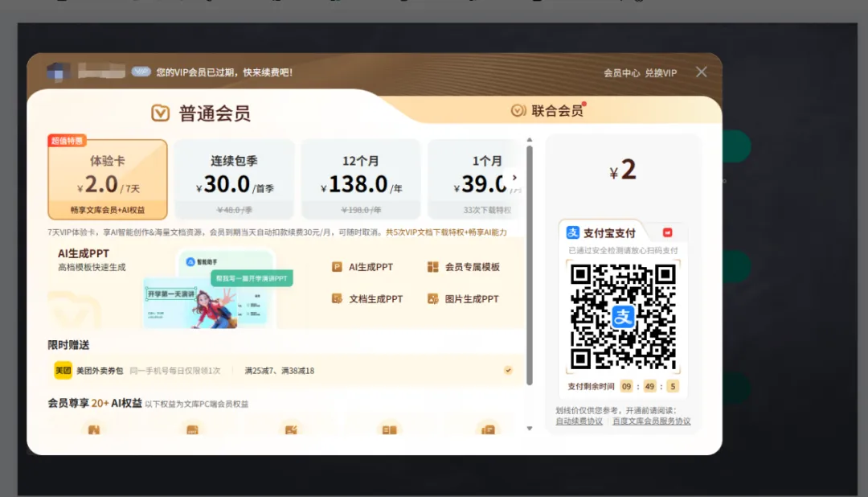868x497 pixels.
Task: Open 自动续费协议 link
Action: (579, 421)
